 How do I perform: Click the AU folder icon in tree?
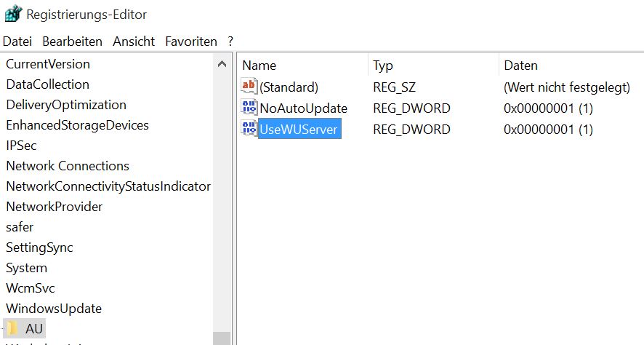(x=13, y=329)
